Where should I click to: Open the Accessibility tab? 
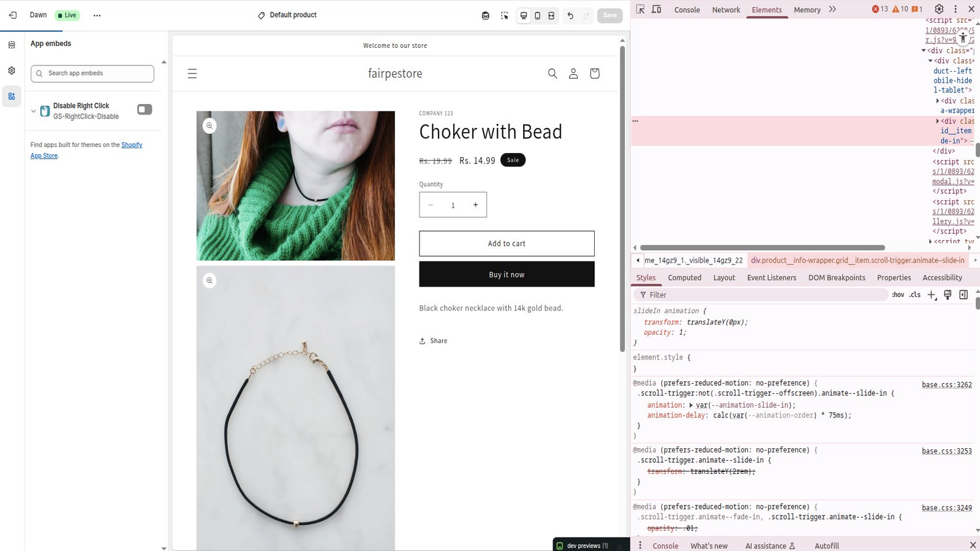click(x=943, y=278)
